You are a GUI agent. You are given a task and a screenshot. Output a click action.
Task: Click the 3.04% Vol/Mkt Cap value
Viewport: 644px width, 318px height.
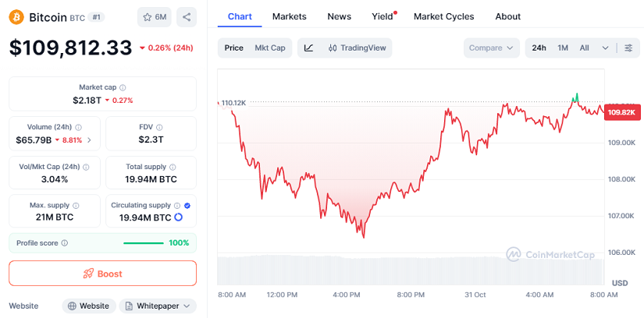55,179
